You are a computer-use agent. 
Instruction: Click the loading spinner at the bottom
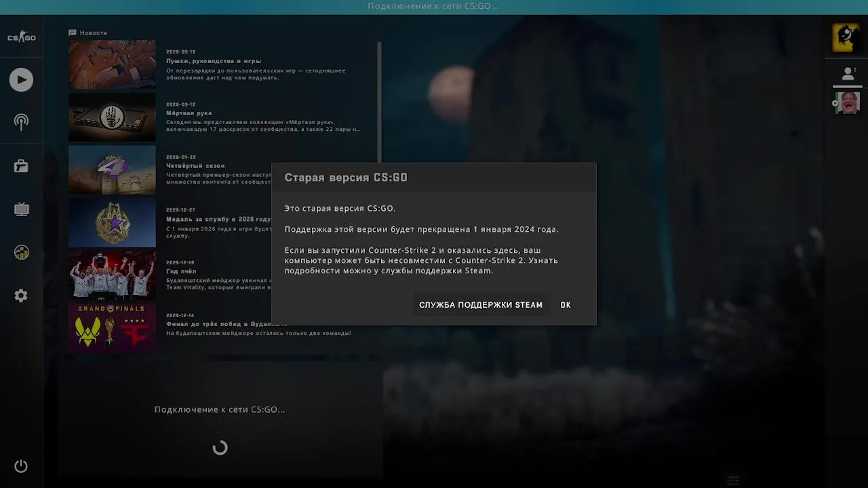pyautogui.click(x=220, y=448)
